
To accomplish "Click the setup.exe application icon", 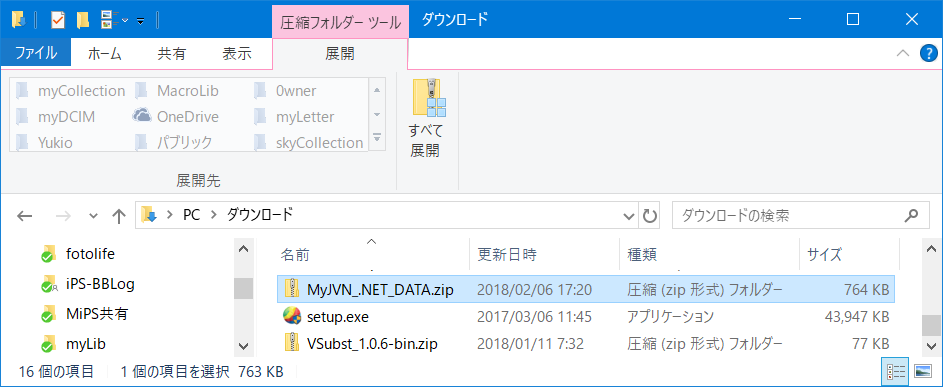I will tap(291, 315).
